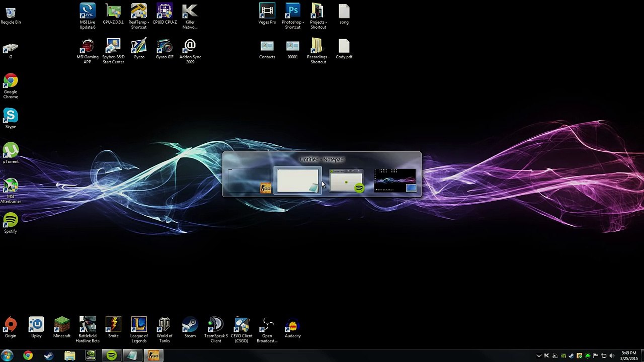Launch the Photoshop shortcut icon
Screen dimensions: 644x362
click(292, 16)
